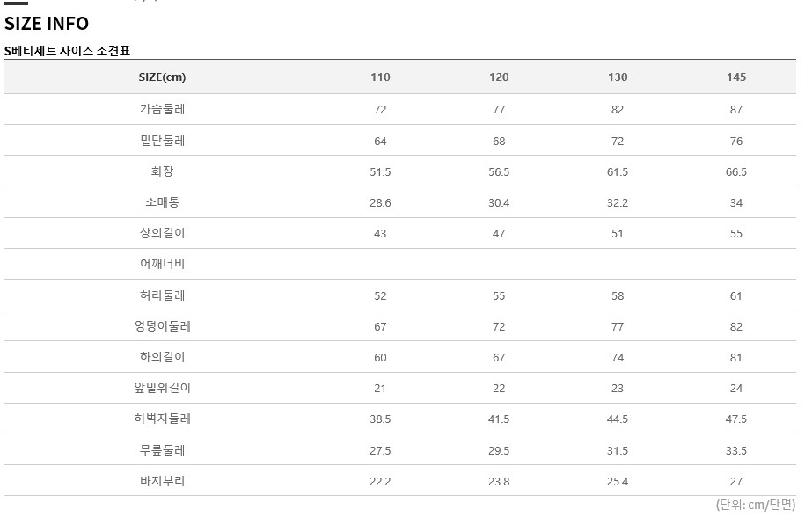Click the 화장 value 56.5
Image resolution: width=812 pixels, height=525 pixels.
click(x=499, y=172)
